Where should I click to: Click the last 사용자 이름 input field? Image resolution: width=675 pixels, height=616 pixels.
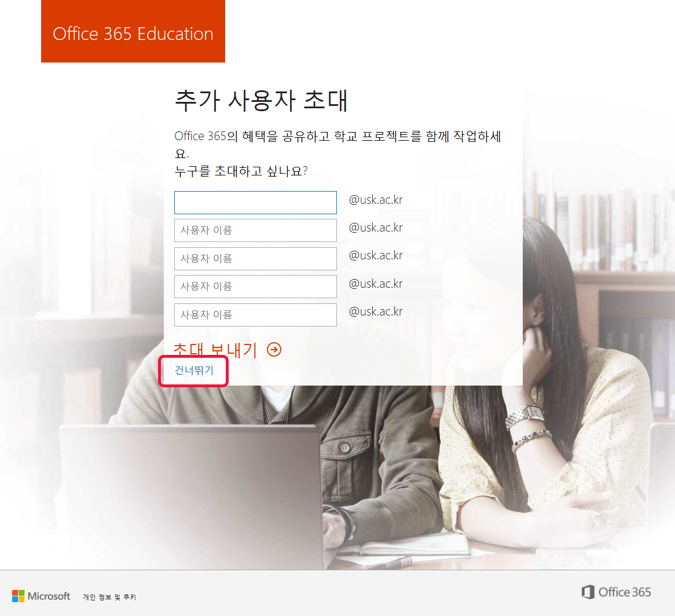[x=255, y=315]
